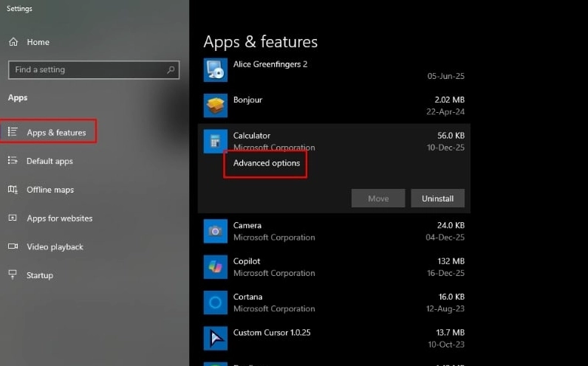Click the 10-Oct-23 Custom Cursor date
Viewport: 588px width, 366px height.
click(446, 345)
